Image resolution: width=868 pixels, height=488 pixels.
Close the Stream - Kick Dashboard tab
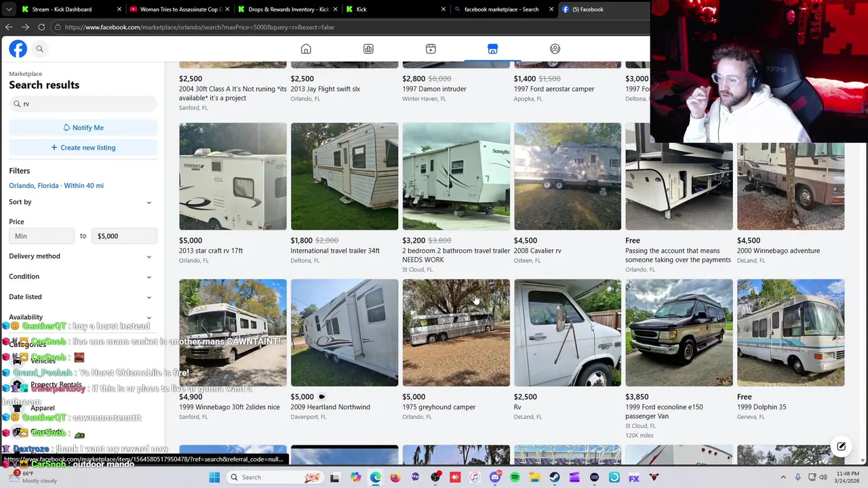coord(119,9)
